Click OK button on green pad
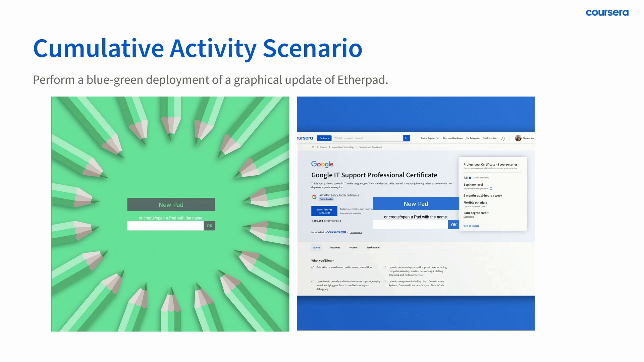Image resolution: width=644 pixels, height=362 pixels. tap(209, 226)
